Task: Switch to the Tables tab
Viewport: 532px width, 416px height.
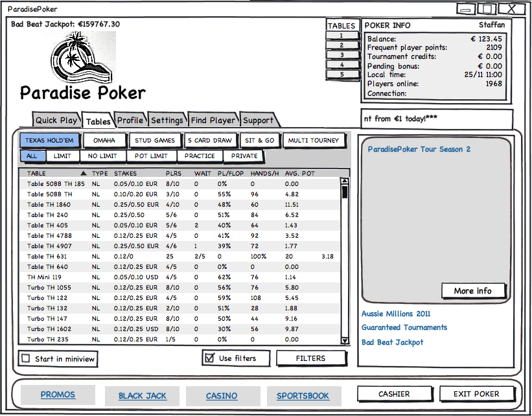Action: (98, 121)
